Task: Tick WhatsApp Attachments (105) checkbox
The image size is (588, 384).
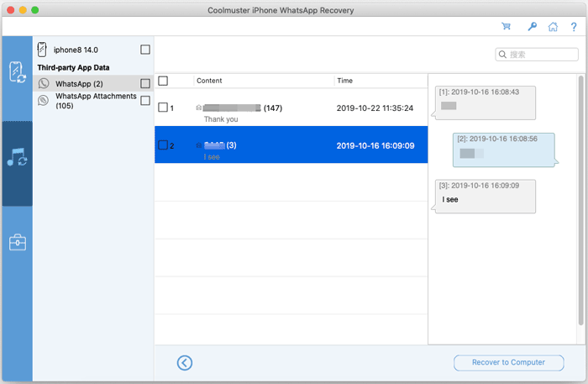Action: pos(145,101)
